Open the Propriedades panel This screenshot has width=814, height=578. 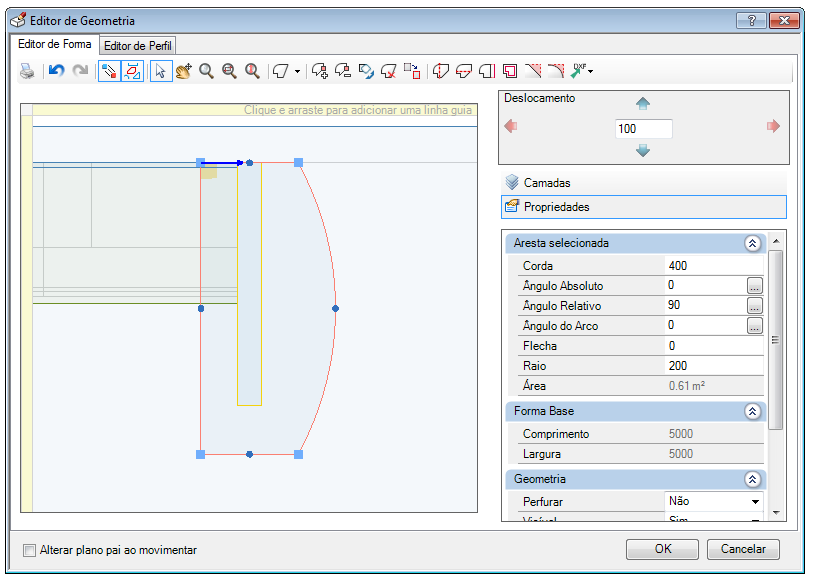(x=644, y=207)
